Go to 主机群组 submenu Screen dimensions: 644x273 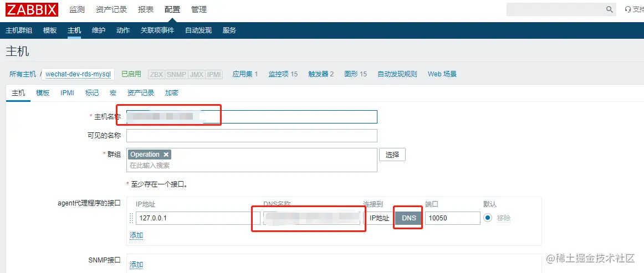[19, 30]
